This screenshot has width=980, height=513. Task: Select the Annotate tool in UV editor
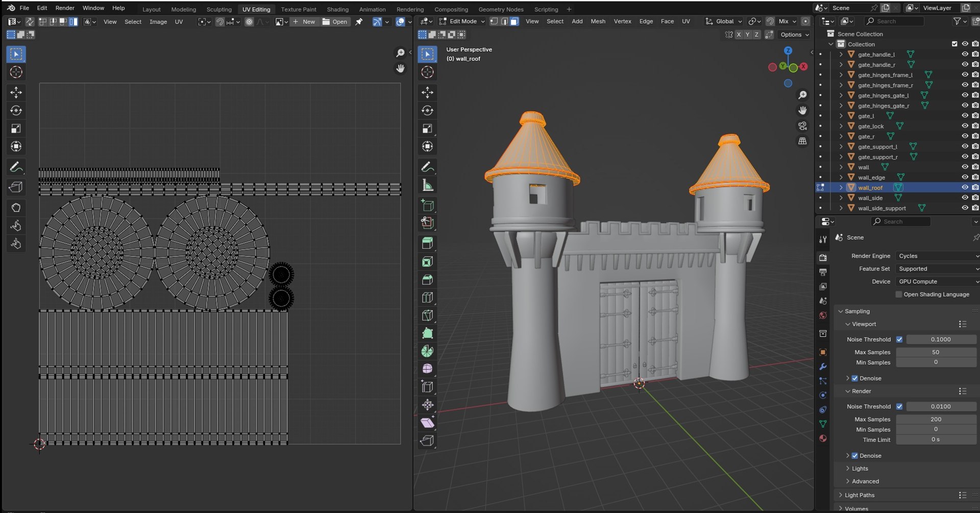click(16, 167)
